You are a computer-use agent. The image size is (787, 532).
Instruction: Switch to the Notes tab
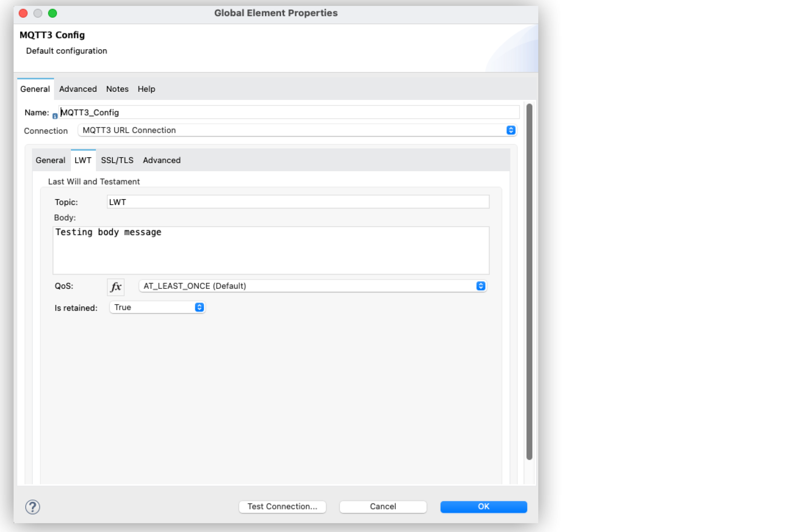[117, 89]
